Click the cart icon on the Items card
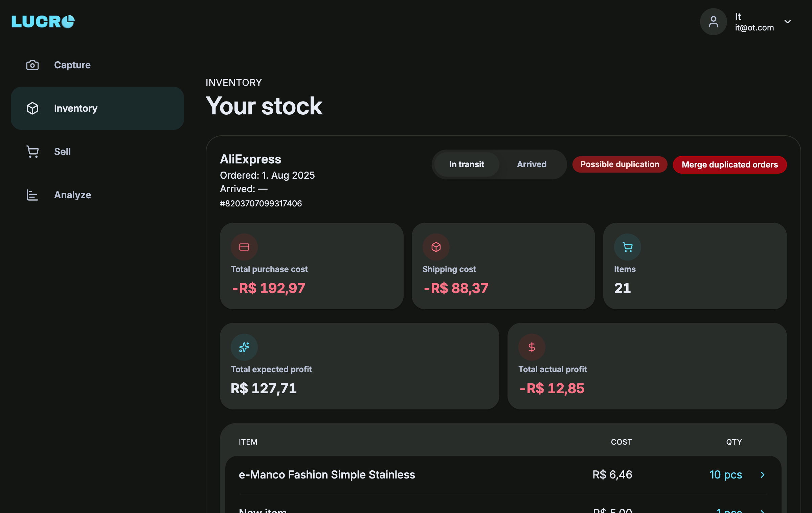812x513 pixels. (627, 247)
